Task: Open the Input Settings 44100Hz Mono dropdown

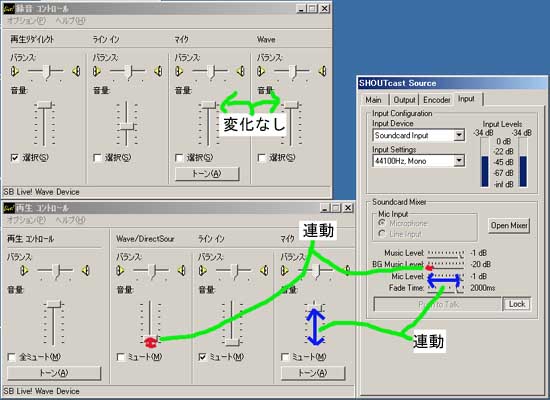Action: coord(459,161)
